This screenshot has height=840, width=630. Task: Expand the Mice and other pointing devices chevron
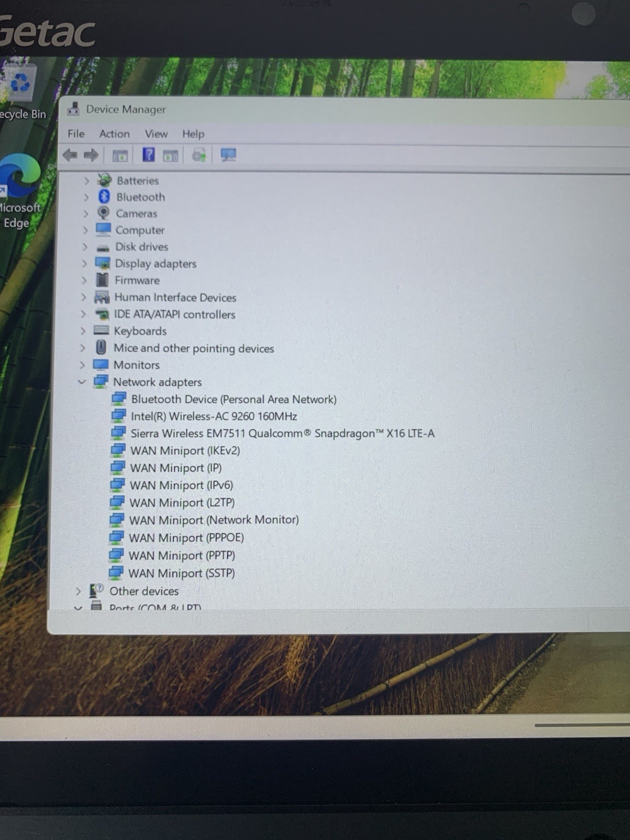click(82, 348)
